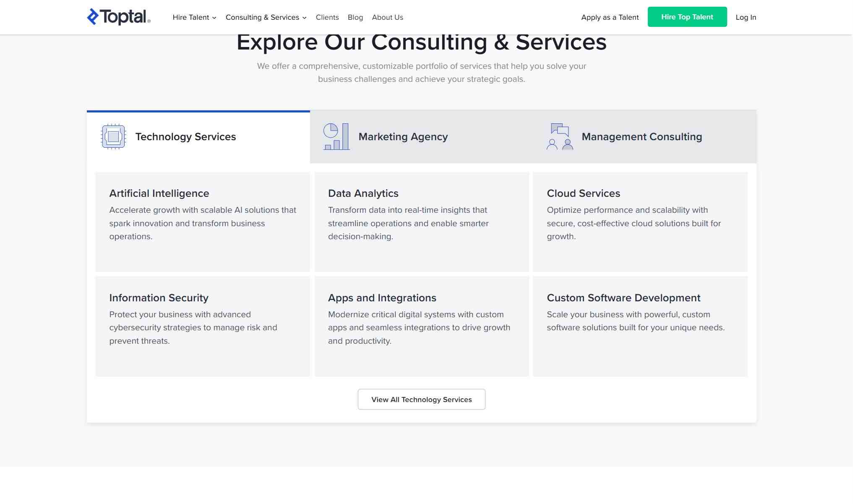Go to the Blog
The image size is (853, 504).
coord(355,17)
